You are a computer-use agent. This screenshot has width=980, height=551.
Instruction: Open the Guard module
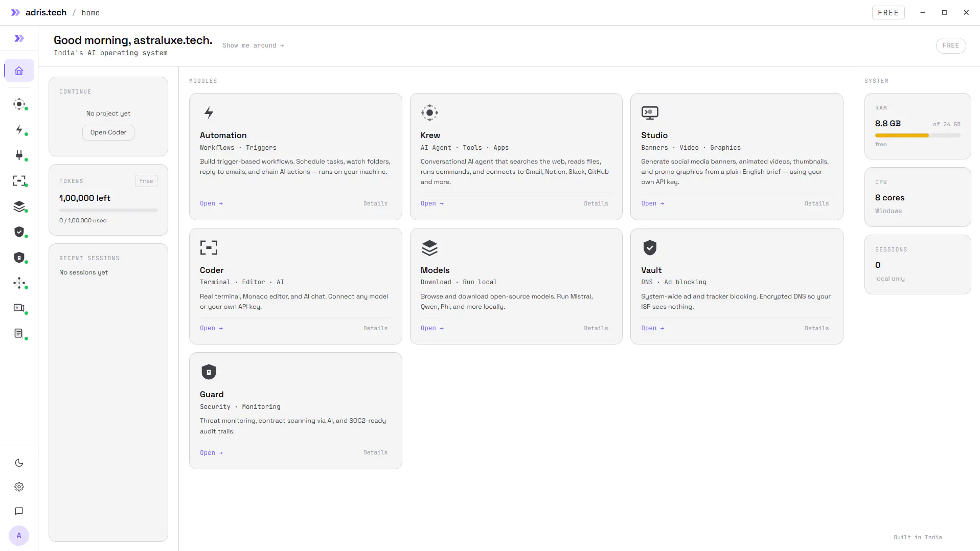click(x=211, y=453)
